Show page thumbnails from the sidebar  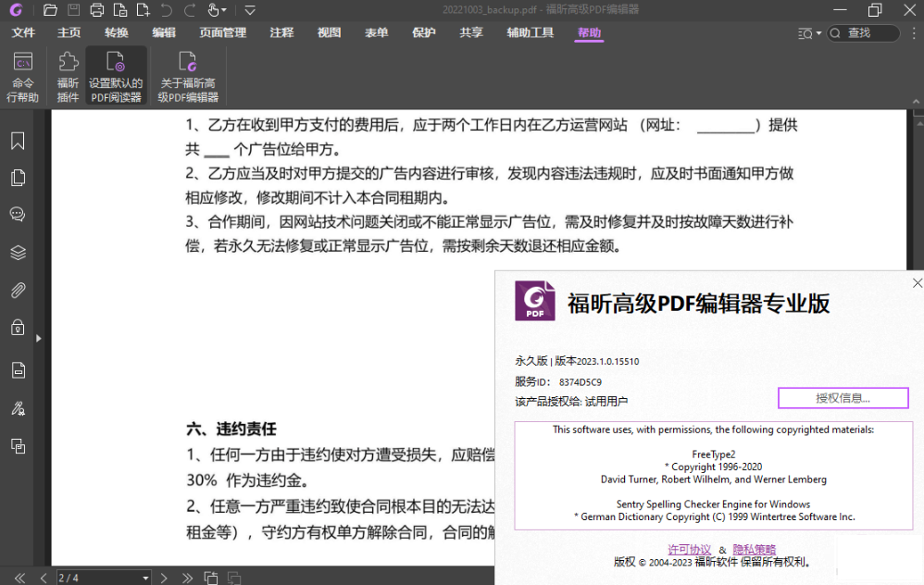18,178
